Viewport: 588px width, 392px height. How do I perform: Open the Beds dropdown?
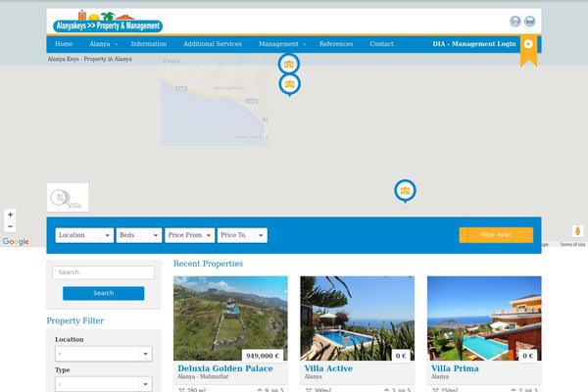[139, 235]
